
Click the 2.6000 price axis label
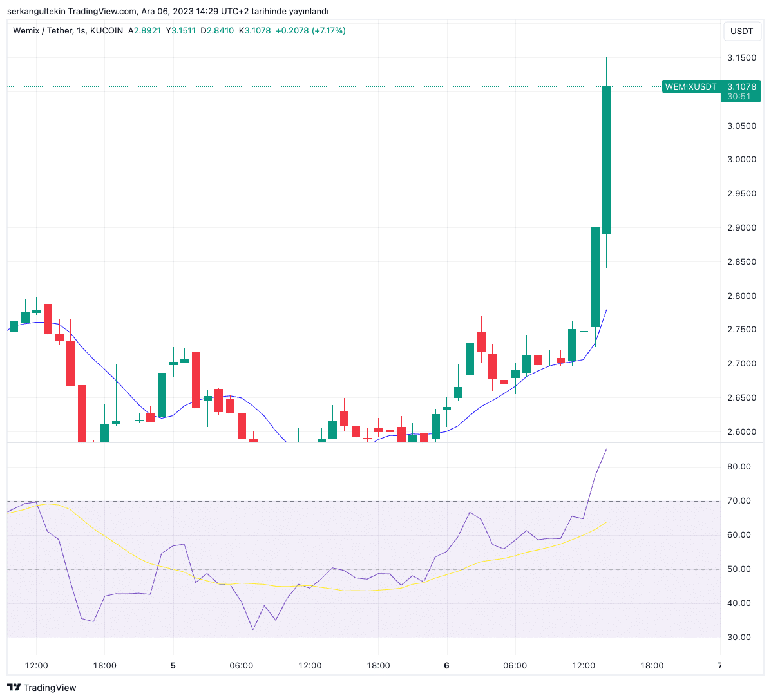click(741, 432)
